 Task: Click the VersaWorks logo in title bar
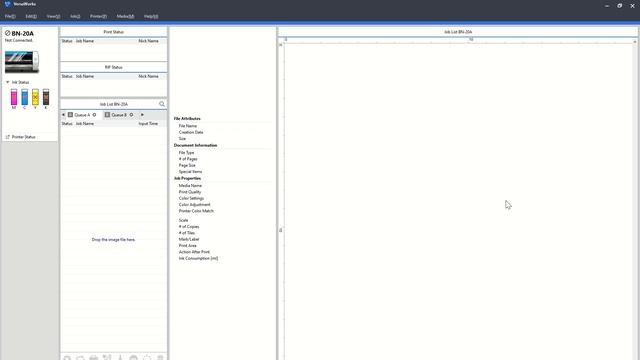(x=7, y=4)
